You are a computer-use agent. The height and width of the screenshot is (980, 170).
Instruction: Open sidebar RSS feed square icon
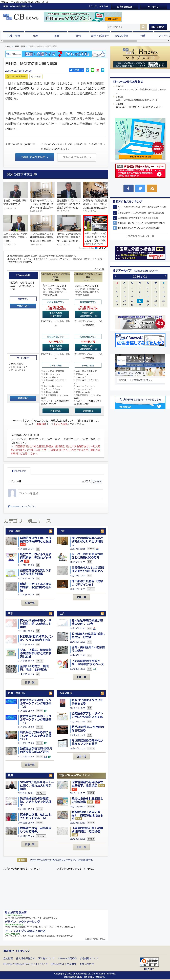[152, 188]
